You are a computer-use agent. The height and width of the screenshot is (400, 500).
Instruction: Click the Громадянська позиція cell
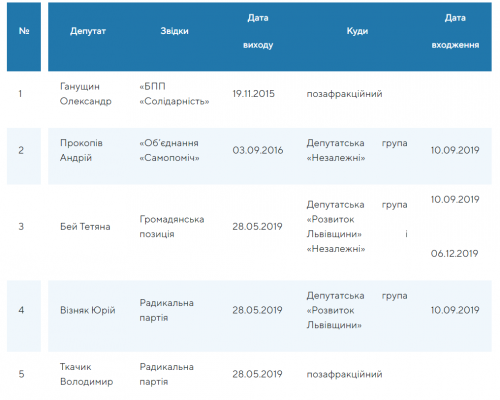[x=172, y=227]
